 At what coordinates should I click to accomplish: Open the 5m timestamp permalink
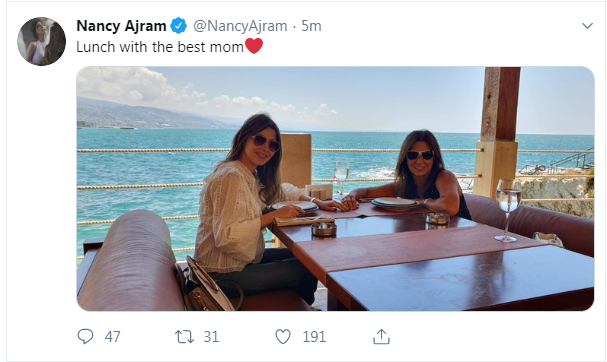point(311,26)
